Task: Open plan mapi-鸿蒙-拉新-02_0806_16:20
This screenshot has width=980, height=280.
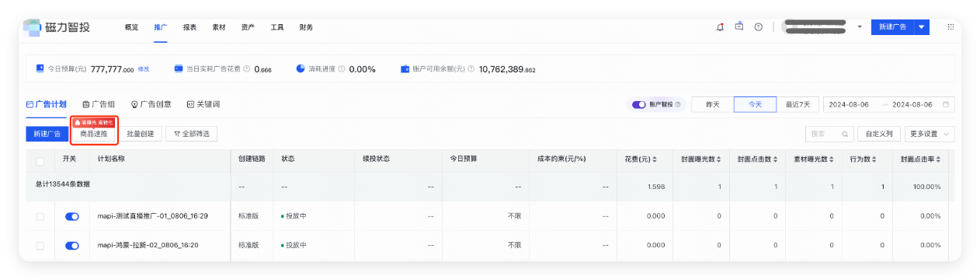Action: (148, 245)
